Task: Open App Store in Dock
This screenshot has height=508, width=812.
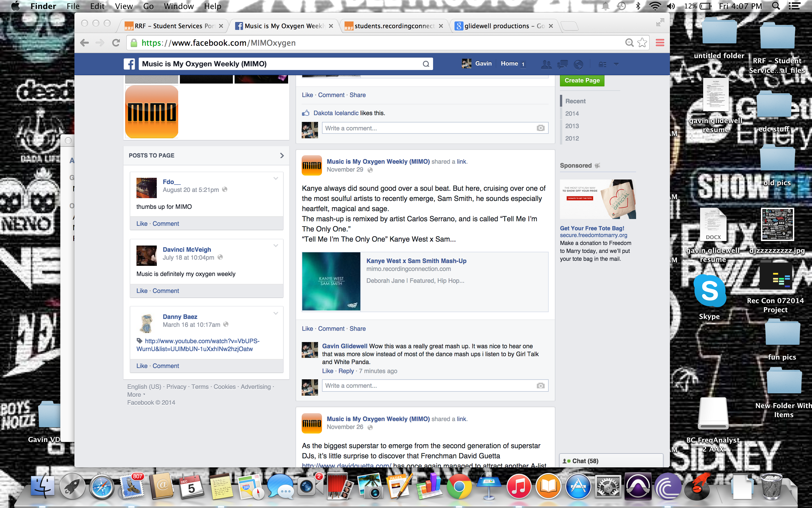Action: pos(578,487)
